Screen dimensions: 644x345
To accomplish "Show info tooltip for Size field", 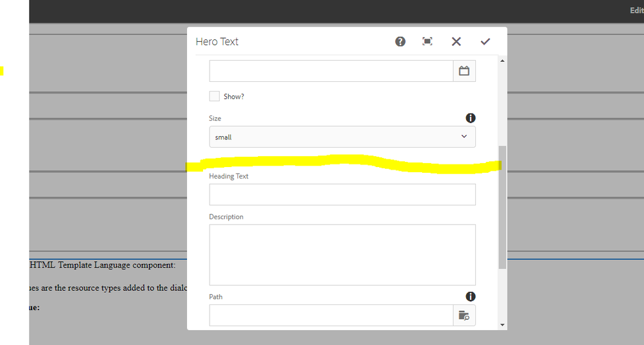I will (x=470, y=118).
